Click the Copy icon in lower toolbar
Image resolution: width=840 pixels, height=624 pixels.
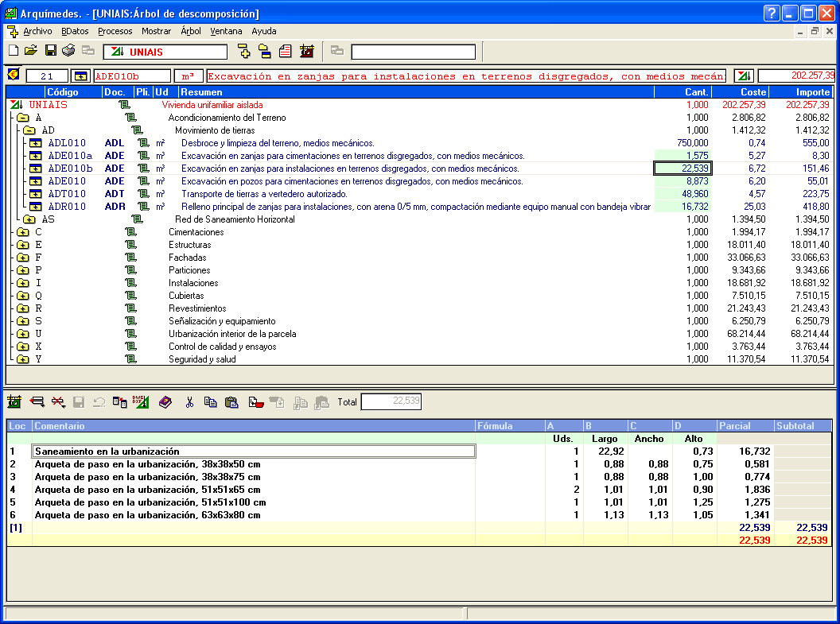[x=210, y=401]
